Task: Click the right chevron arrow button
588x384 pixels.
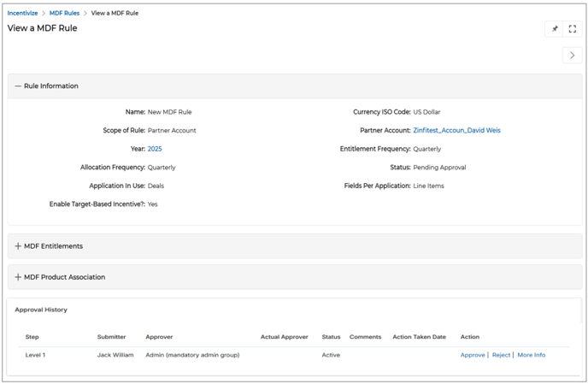Action: (x=572, y=56)
